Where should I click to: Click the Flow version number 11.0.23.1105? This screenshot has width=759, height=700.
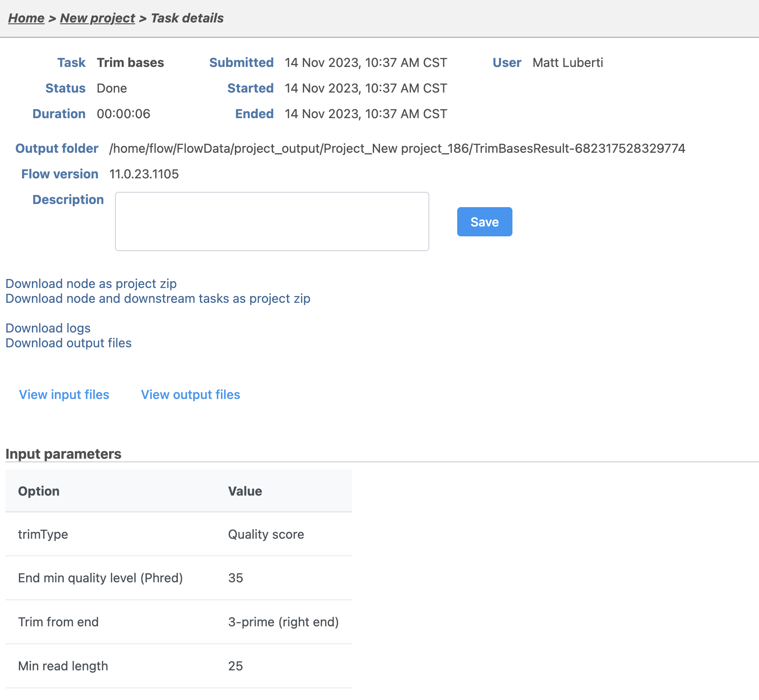144,174
